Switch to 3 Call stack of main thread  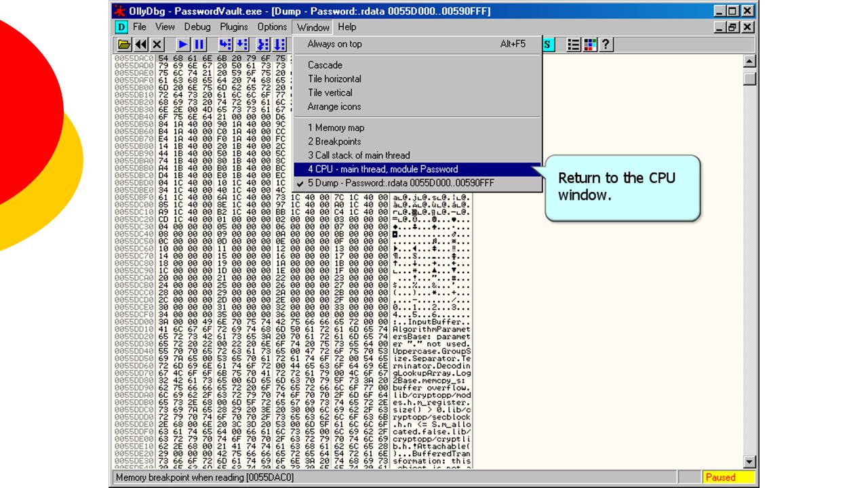point(418,155)
